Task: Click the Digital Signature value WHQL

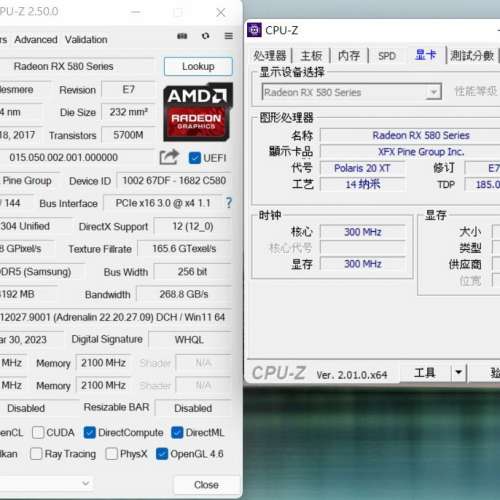Action: [x=190, y=340]
